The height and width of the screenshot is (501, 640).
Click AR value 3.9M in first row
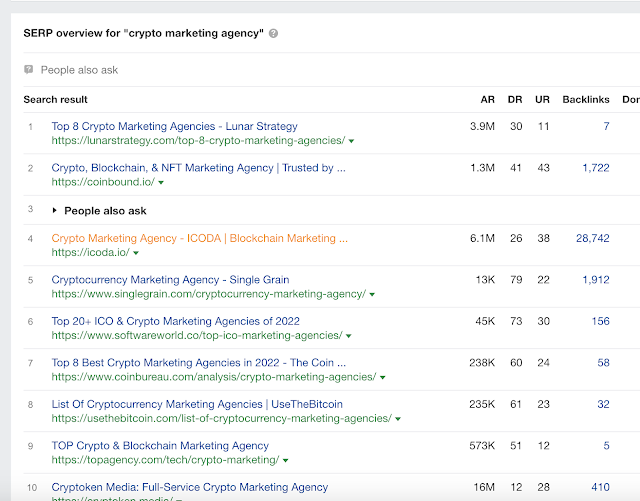pos(482,126)
